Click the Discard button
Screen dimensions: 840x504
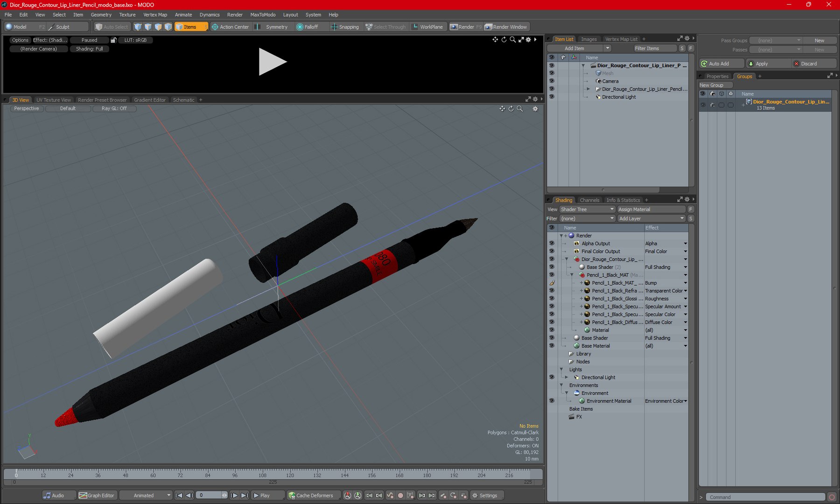pyautogui.click(x=814, y=64)
